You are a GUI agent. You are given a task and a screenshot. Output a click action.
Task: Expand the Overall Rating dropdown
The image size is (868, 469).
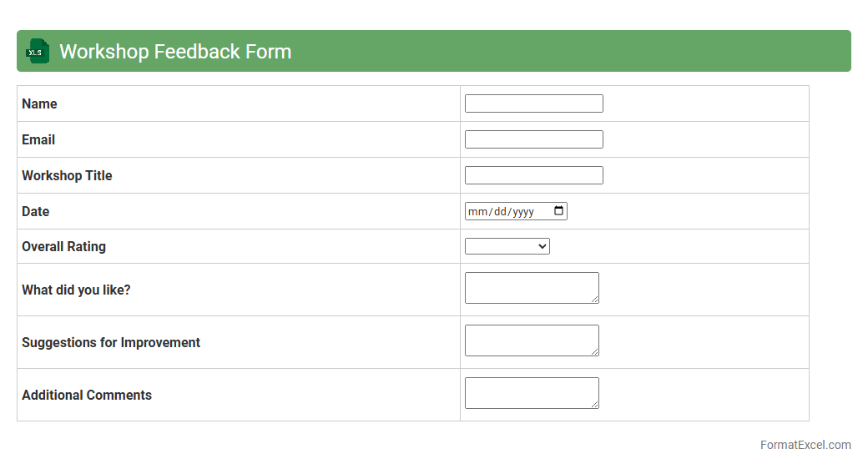[x=507, y=246]
